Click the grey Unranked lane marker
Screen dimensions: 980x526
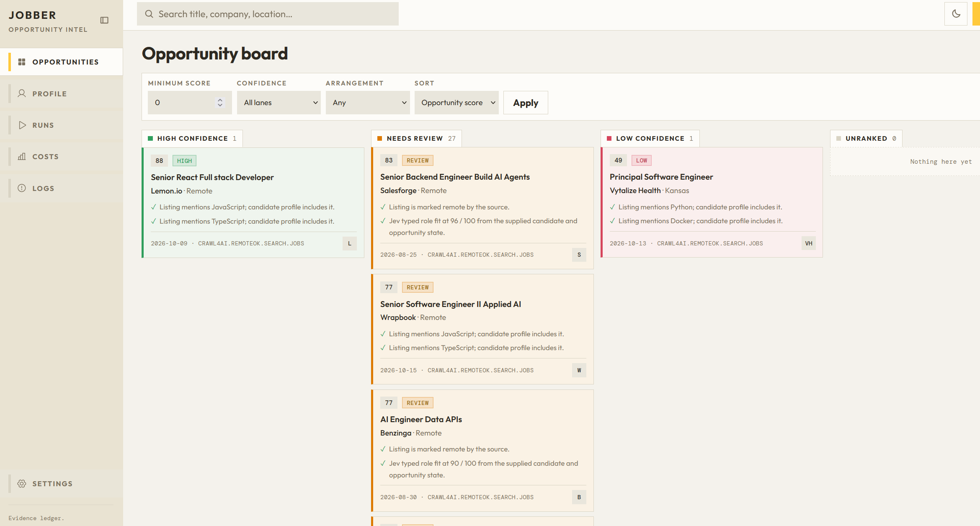838,139
